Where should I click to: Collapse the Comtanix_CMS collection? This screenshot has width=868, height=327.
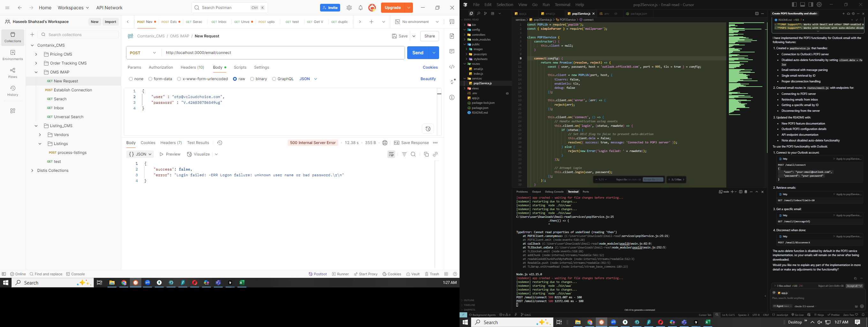(x=32, y=46)
